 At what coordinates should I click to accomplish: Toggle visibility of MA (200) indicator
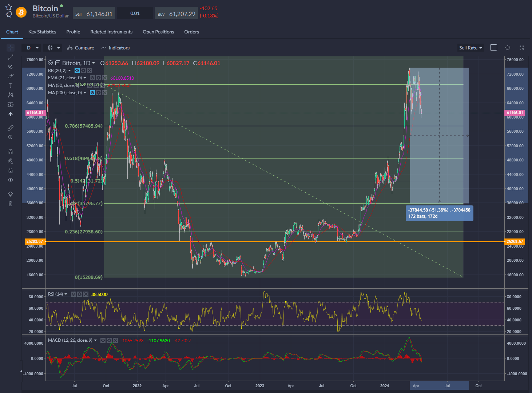click(92, 93)
